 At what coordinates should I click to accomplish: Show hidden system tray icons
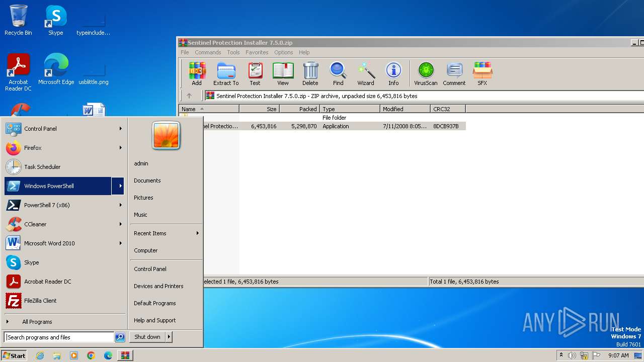pos(561,355)
